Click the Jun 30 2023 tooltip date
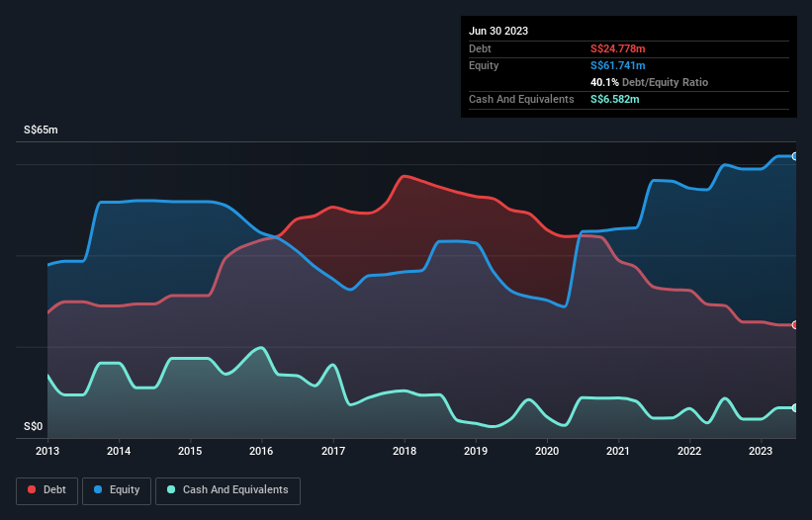The width and height of the screenshot is (812, 520). (x=498, y=31)
